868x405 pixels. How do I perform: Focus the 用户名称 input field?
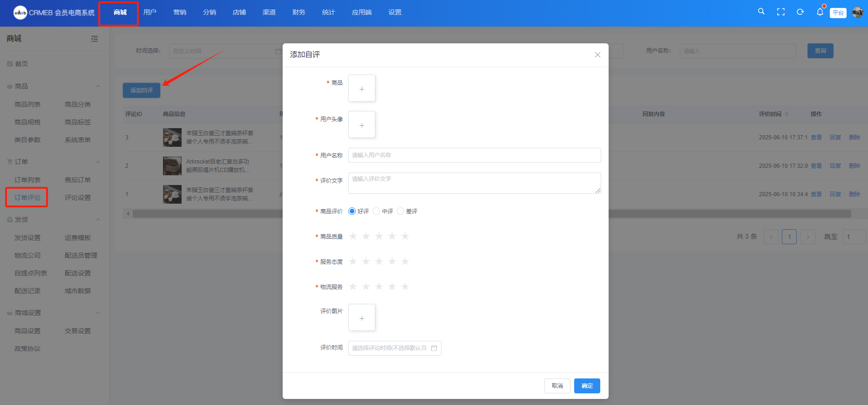[x=474, y=155]
